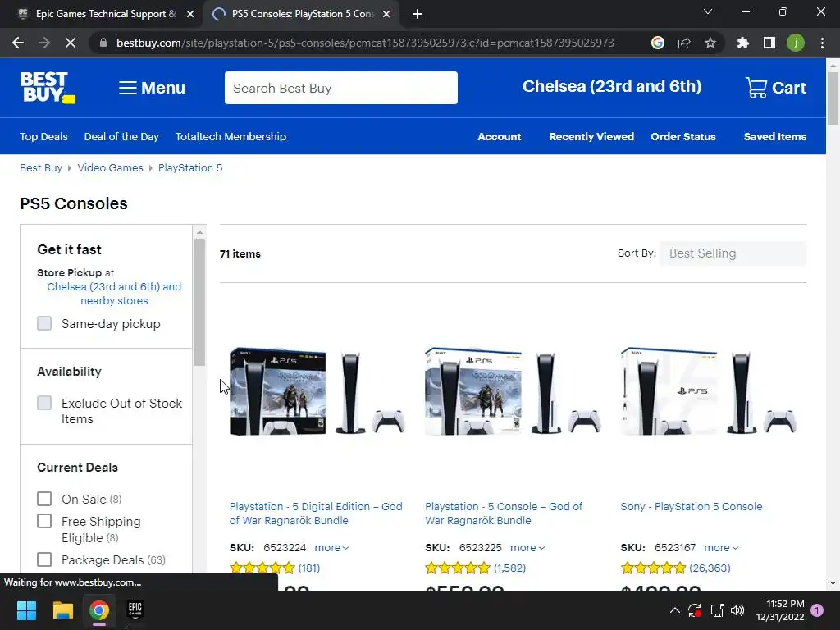Viewport: 840px width, 630px height.
Task: Switch to Epic Games Technical Support tab
Action: point(102,14)
